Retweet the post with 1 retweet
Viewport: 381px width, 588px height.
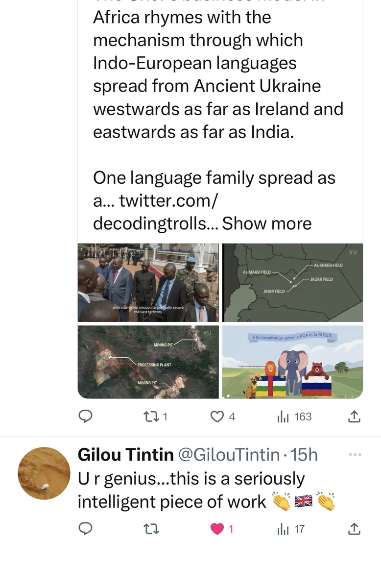[x=149, y=416]
